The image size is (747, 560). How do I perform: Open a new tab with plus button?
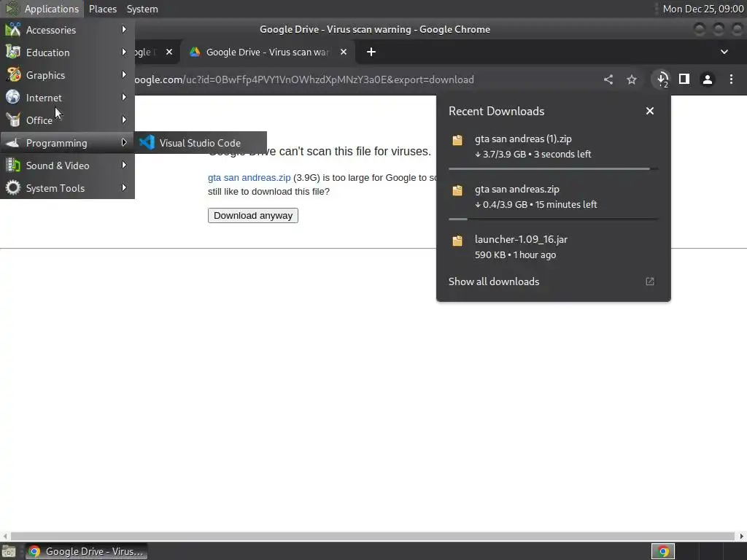(371, 52)
